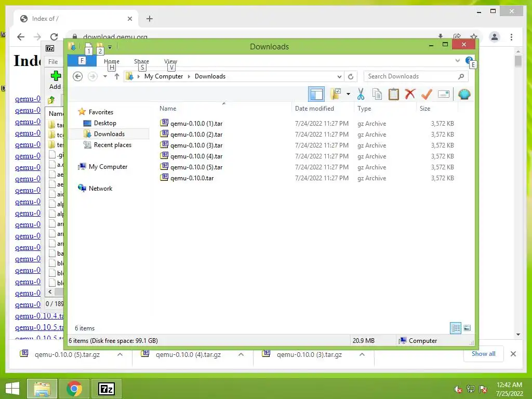
Task: Click the folder options icon in toolbar
Action: tap(336, 95)
